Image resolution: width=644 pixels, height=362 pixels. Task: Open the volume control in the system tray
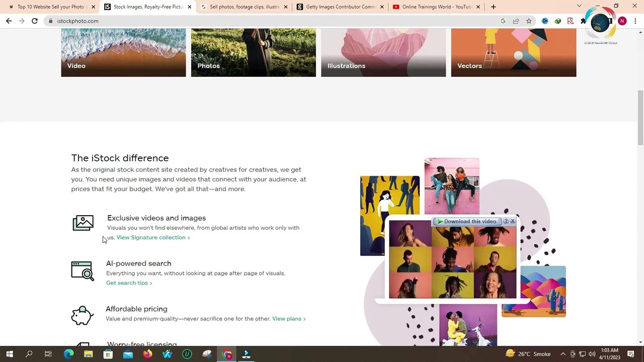click(x=592, y=354)
